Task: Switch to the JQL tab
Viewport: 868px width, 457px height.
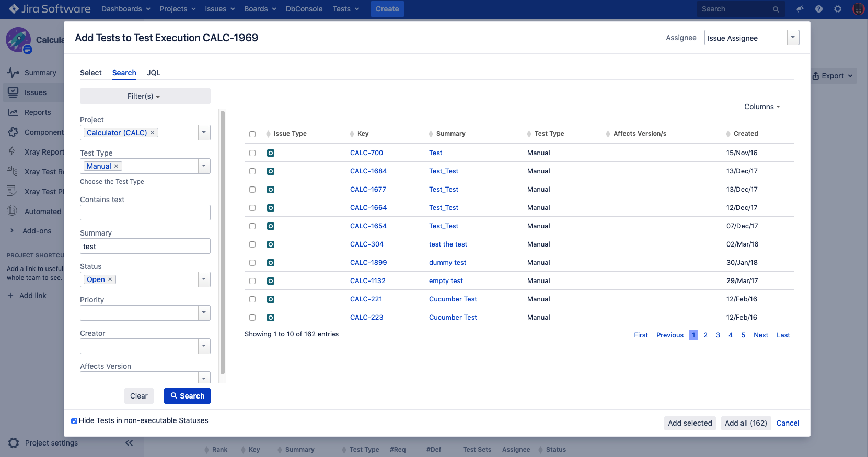Action: [154, 73]
